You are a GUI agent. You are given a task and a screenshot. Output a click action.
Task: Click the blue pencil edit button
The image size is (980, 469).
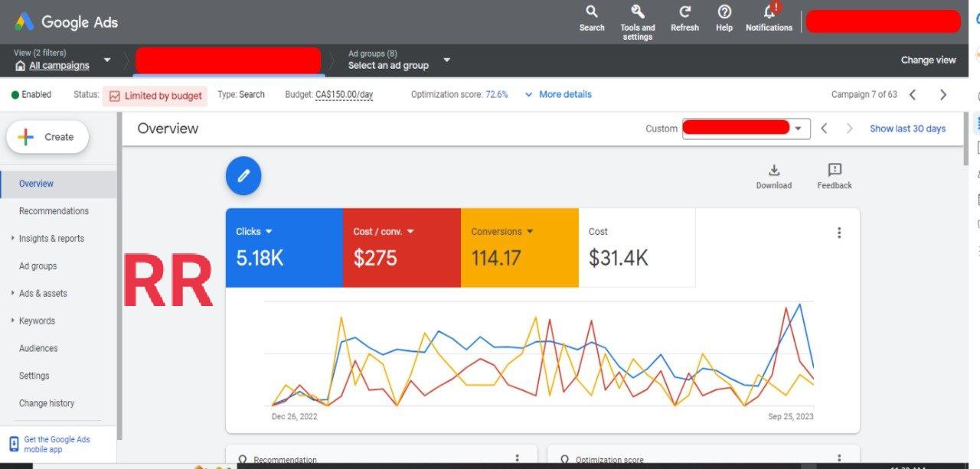coord(243,176)
